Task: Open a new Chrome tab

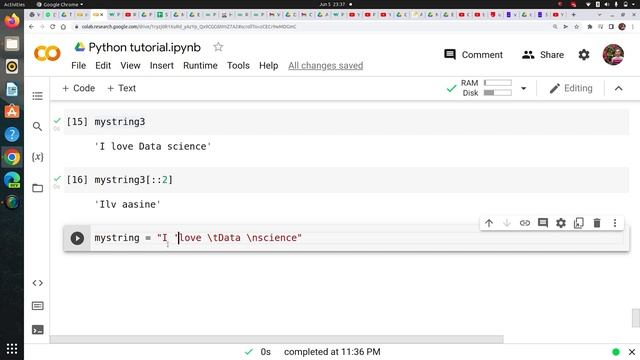Action: point(573,15)
